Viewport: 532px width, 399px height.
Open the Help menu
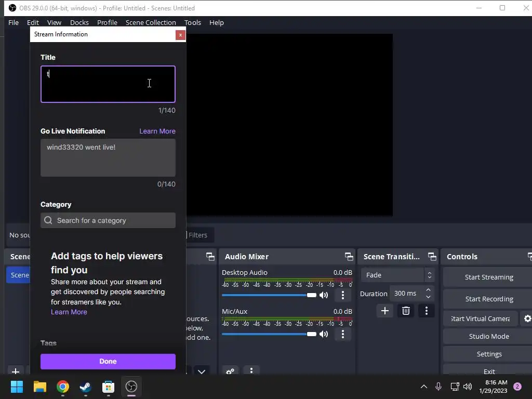point(217,22)
